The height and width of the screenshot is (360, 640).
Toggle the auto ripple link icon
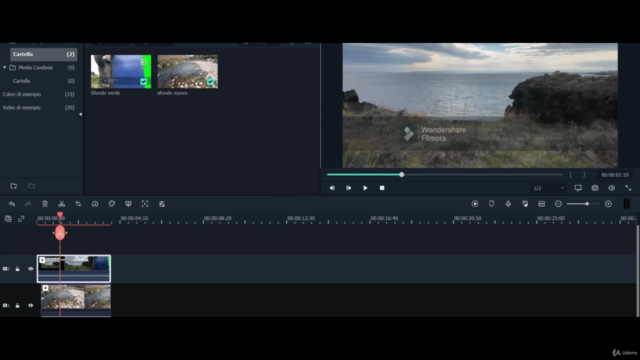21,219
